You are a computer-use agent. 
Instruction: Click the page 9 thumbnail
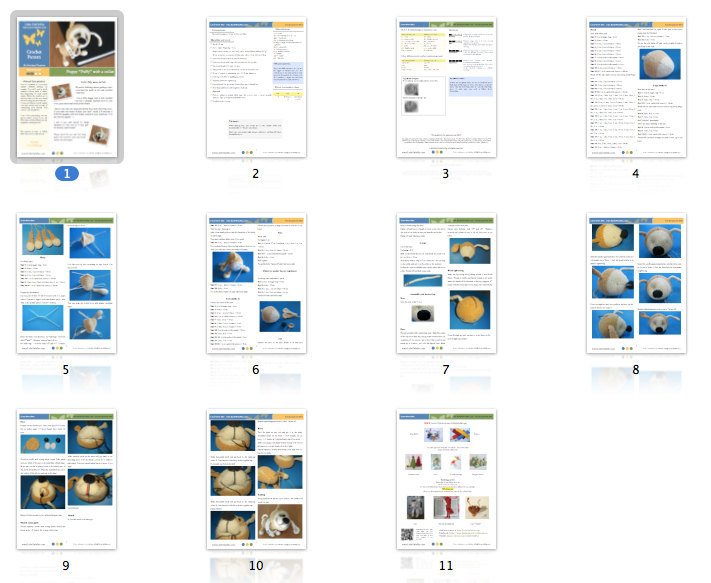[x=67, y=478]
